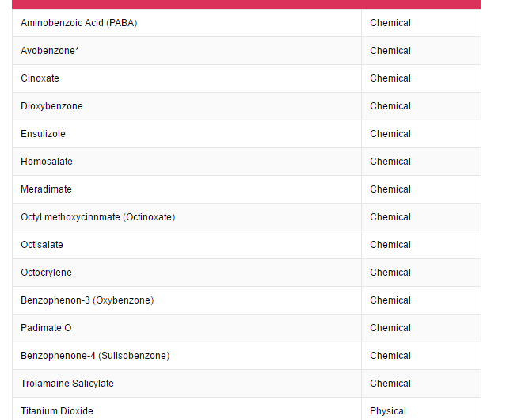The width and height of the screenshot is (506, 420).
Task: Click the Ensulizole ingredient cell
Action: 43,134
